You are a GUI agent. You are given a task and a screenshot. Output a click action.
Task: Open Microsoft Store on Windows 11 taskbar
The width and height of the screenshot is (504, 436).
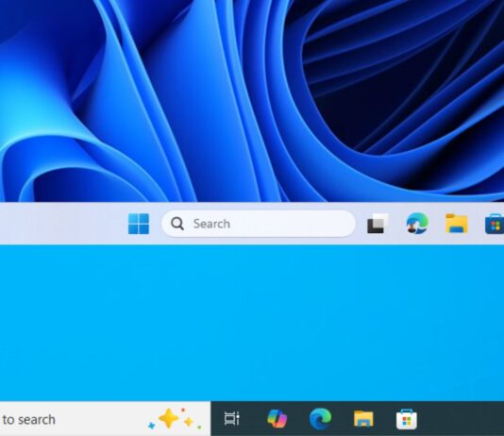[495, 224]
